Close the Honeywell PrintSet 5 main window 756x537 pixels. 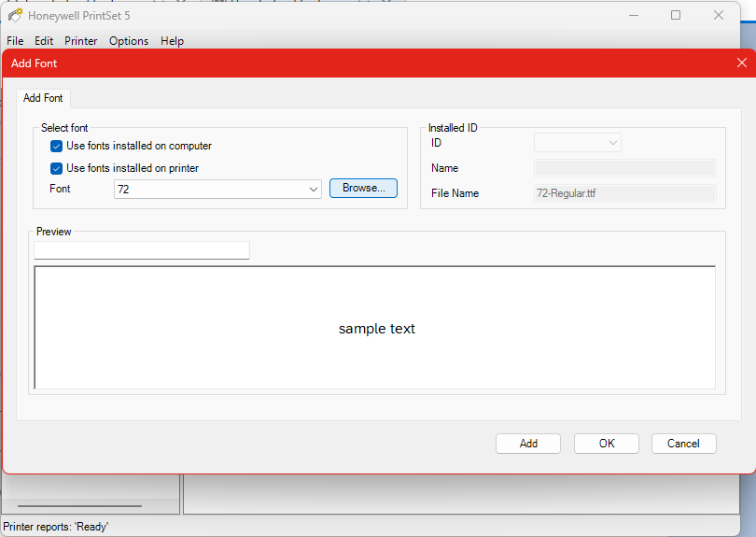tap(719, 16)
